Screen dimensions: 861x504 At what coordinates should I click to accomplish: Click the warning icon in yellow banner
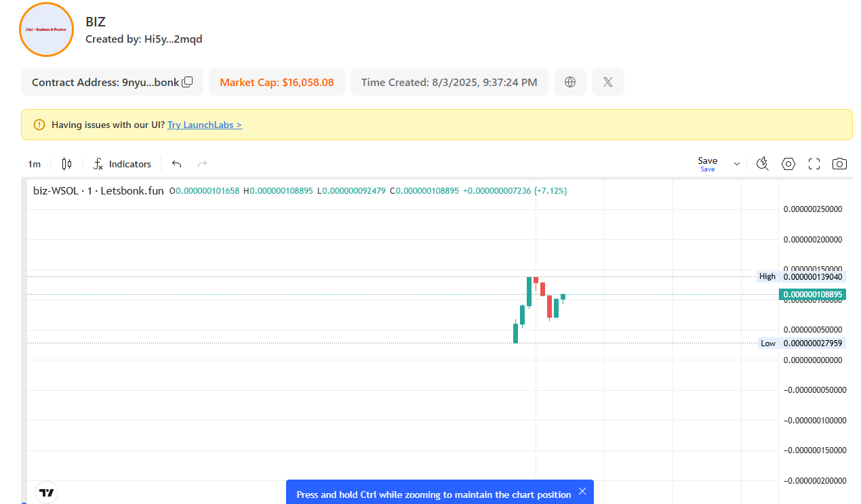pyautogui.click(x=39, y=125)
